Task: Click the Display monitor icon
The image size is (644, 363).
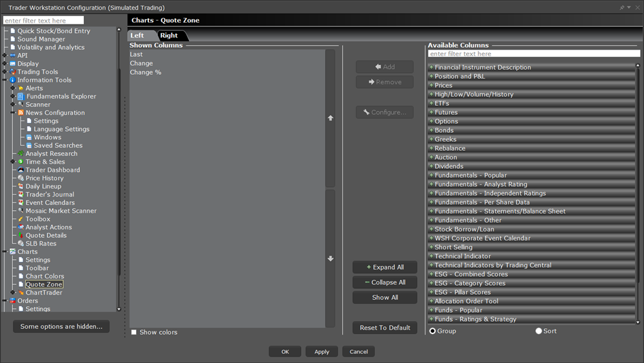Action: coord(13,64)
